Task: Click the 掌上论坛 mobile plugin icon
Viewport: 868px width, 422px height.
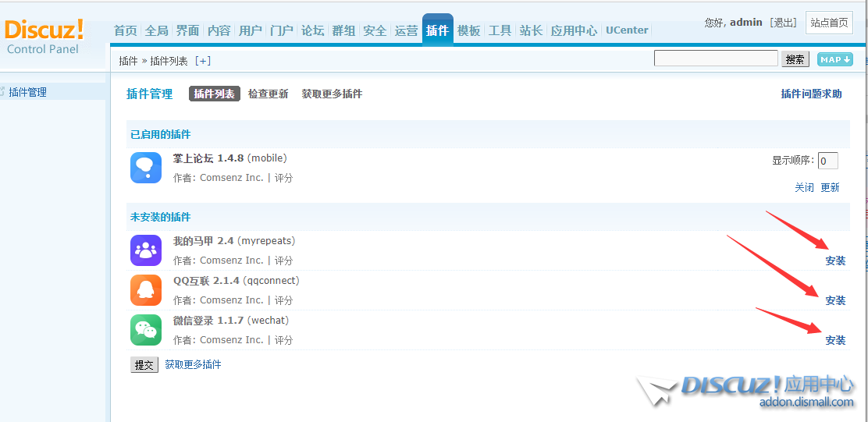Action: tap(146, 168)
